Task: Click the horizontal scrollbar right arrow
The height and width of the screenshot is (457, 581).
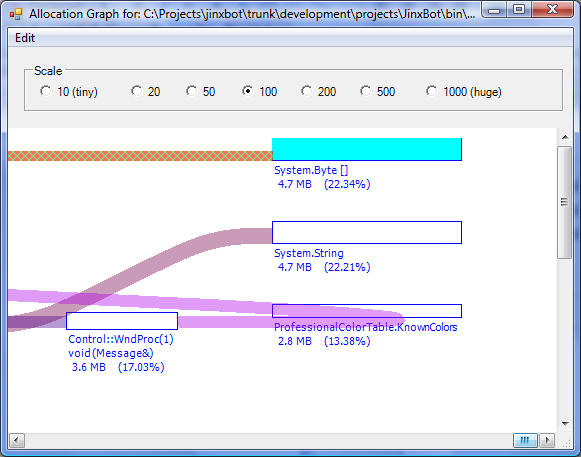Action: coord(547,440)
